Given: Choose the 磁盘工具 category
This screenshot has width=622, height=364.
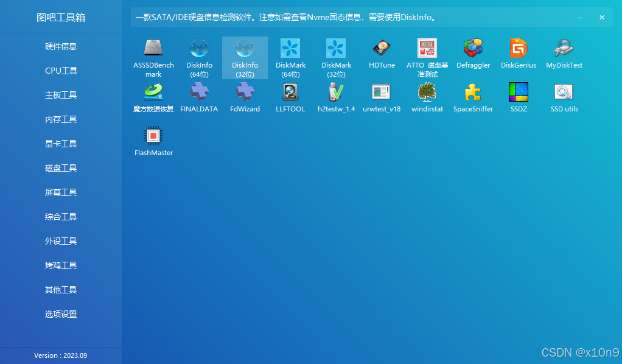Looking at the screenshot, I should point(61,168).
